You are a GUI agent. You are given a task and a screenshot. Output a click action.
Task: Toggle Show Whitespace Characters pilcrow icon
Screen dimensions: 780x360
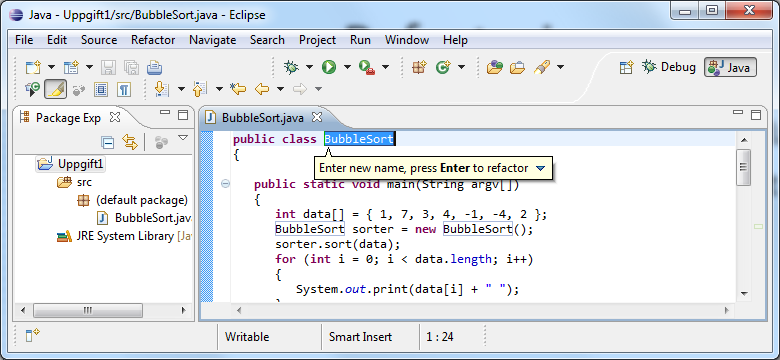(124, 90)
